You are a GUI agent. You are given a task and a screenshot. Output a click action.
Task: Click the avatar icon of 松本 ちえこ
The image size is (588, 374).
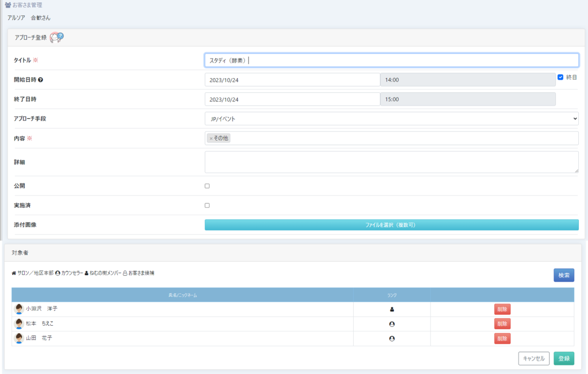point(18,324)
